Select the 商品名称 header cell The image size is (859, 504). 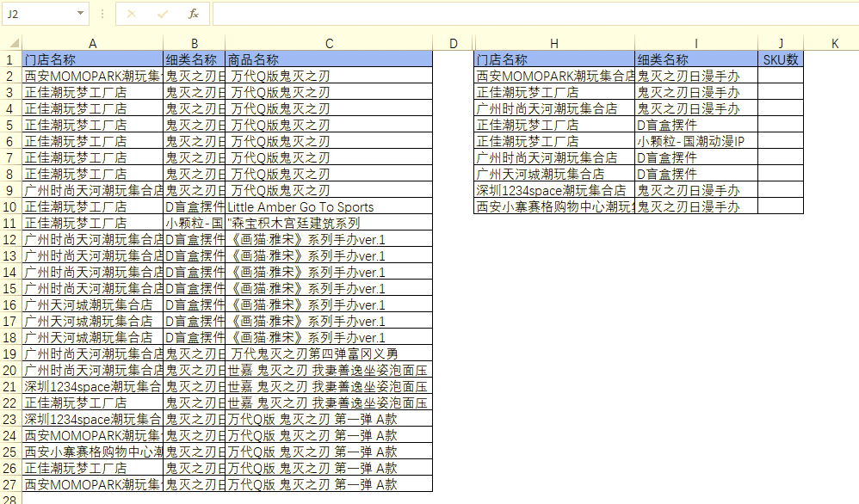(329, 59)
